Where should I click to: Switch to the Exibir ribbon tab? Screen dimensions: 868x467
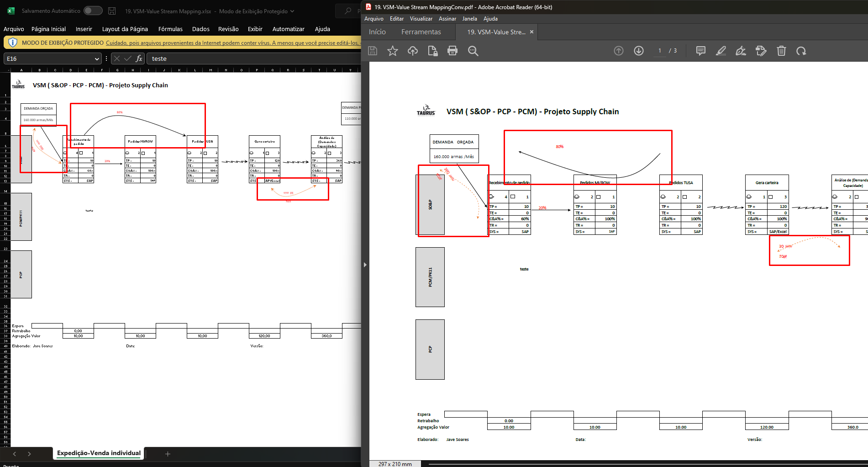[x=255, y=29]
